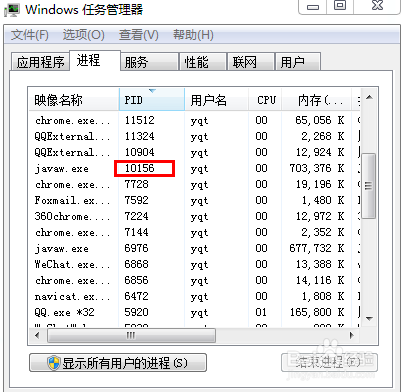This screenshot has width=404, height=392.
Task: Select chrome.exe row with PID 7728
Action: (x=195, y=184)
